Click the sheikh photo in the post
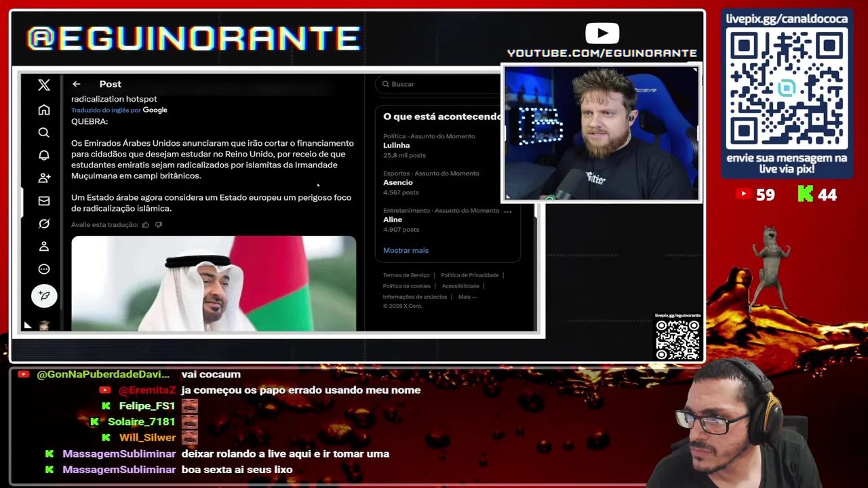This screenshot has height=488, width=868. [214, 283]
